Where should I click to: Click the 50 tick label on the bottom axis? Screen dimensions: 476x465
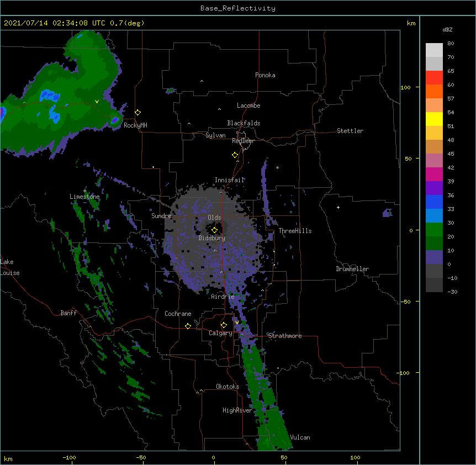click(284, 457)
